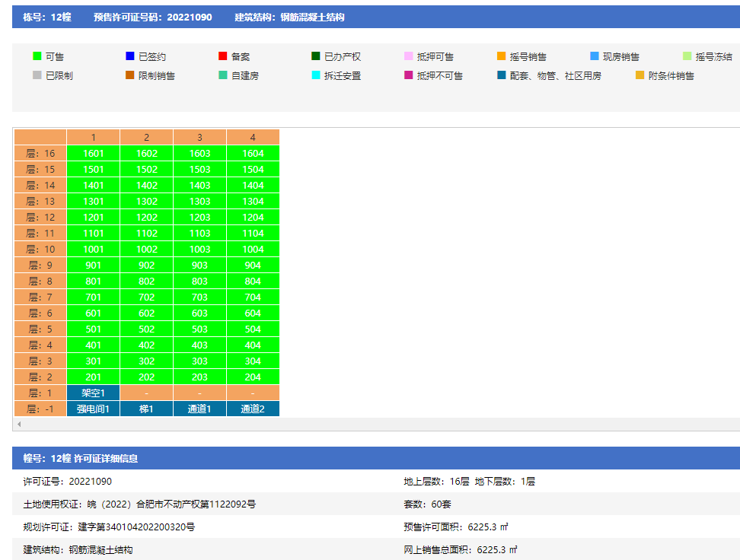Click the left scroll arrow under the table

[19, 424]
